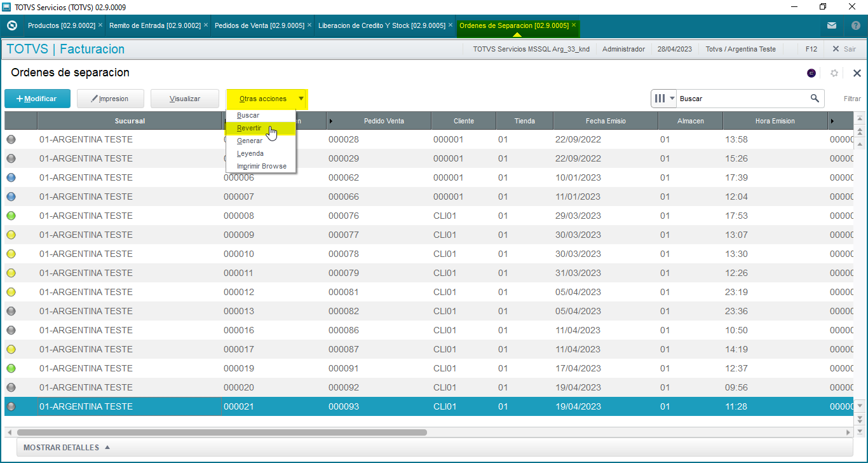Image resolution: width=868 pixels, height=463 pixels.
Task: Click blue status dot of order 000007
Action: (11, 197)
